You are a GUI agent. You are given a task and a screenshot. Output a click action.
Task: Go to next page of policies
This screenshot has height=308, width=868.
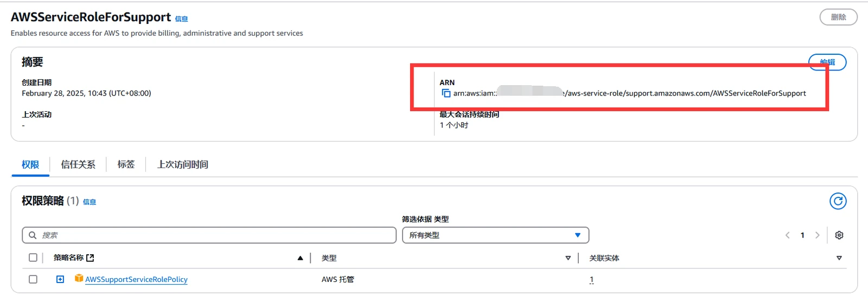click(817, 235)
